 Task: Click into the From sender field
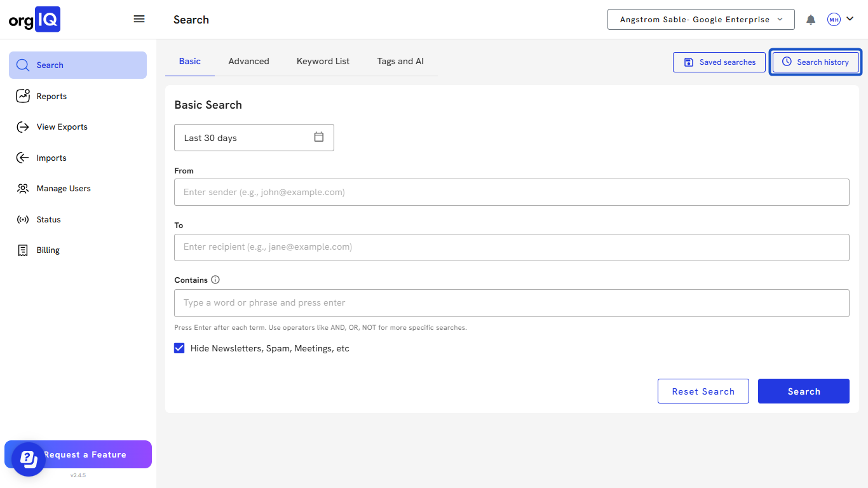click(512, 192)
